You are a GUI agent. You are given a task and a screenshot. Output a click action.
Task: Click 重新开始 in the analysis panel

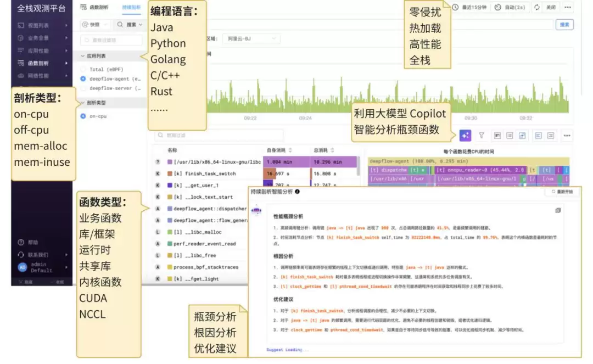pyautogui.click(x=562, y=191)
